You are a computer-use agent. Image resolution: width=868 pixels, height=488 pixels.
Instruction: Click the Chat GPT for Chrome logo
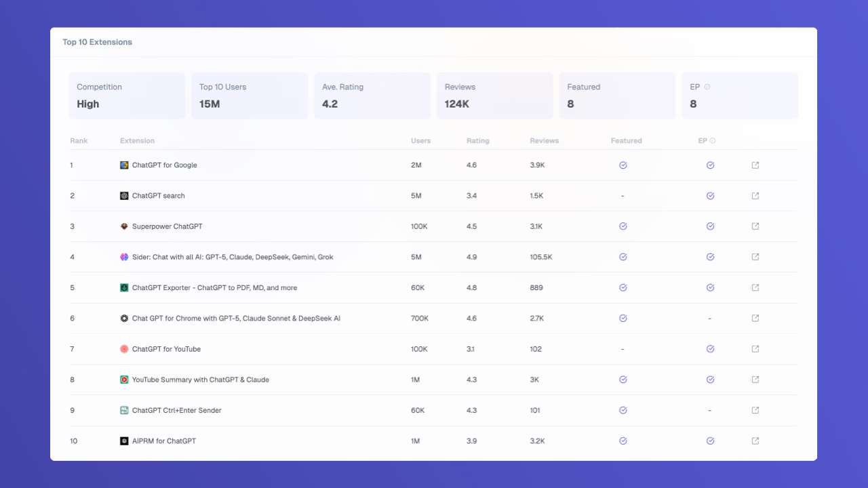pyautogui.click(x=124, y=318)
